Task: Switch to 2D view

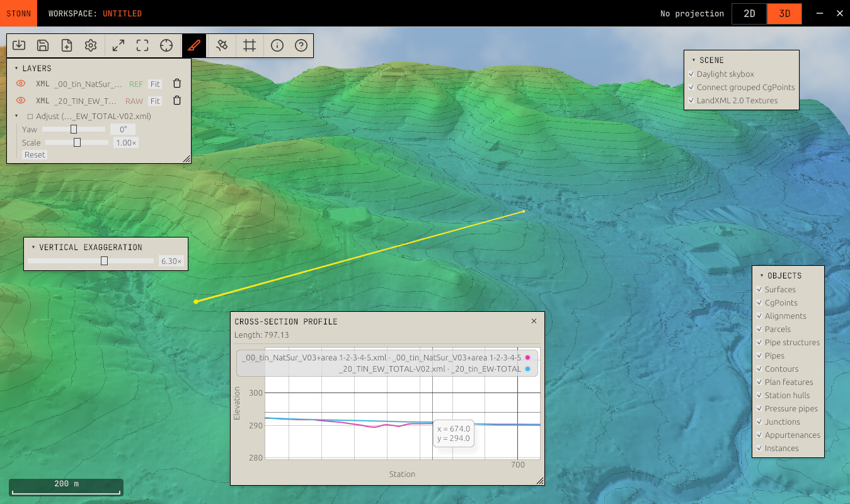Action: click(x=749, y=13)
